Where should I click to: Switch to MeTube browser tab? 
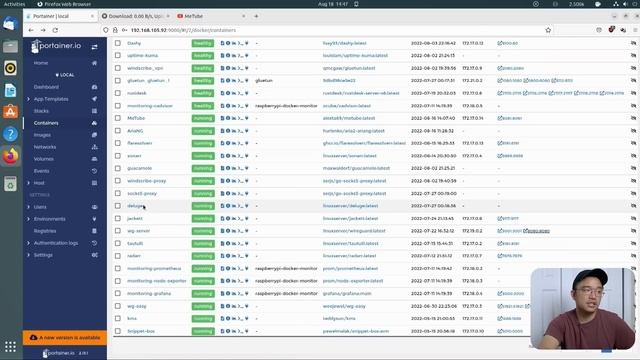[211, 16]
